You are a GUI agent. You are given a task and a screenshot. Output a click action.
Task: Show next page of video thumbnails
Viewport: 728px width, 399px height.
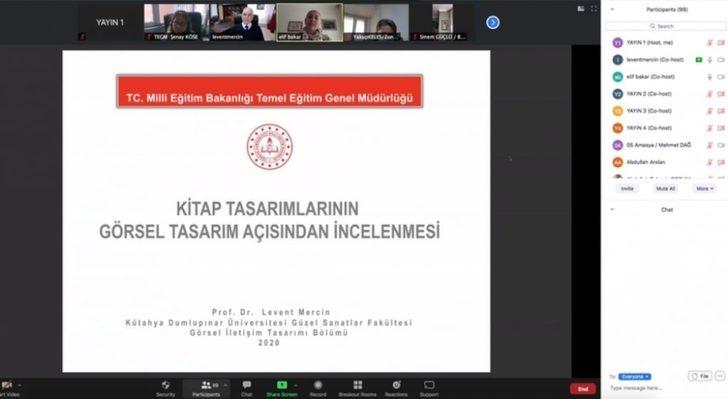493,22
